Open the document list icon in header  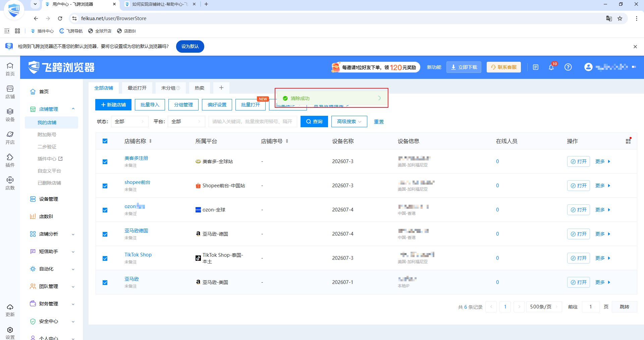(536, 67)
